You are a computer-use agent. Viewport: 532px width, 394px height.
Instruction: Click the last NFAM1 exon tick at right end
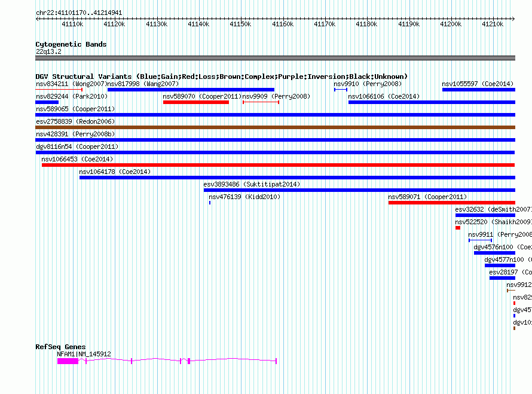pos(276,361)
